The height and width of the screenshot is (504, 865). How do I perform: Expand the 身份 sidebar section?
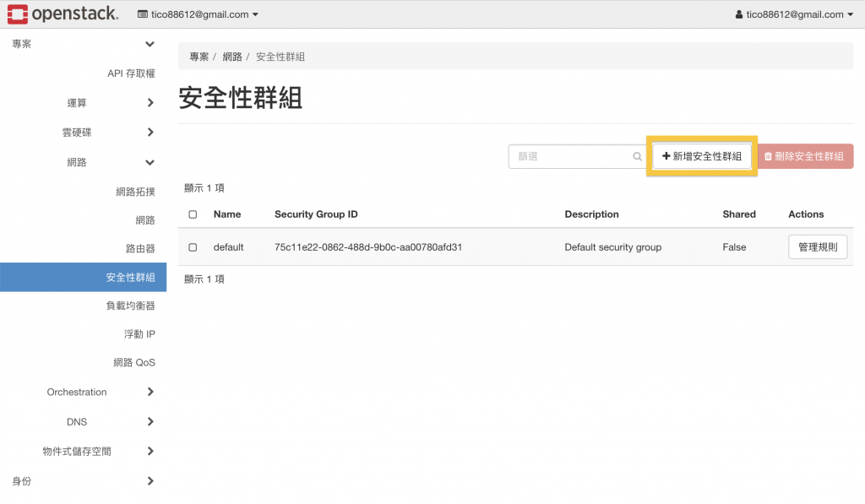pyautogui.click(x=83, y=481)
